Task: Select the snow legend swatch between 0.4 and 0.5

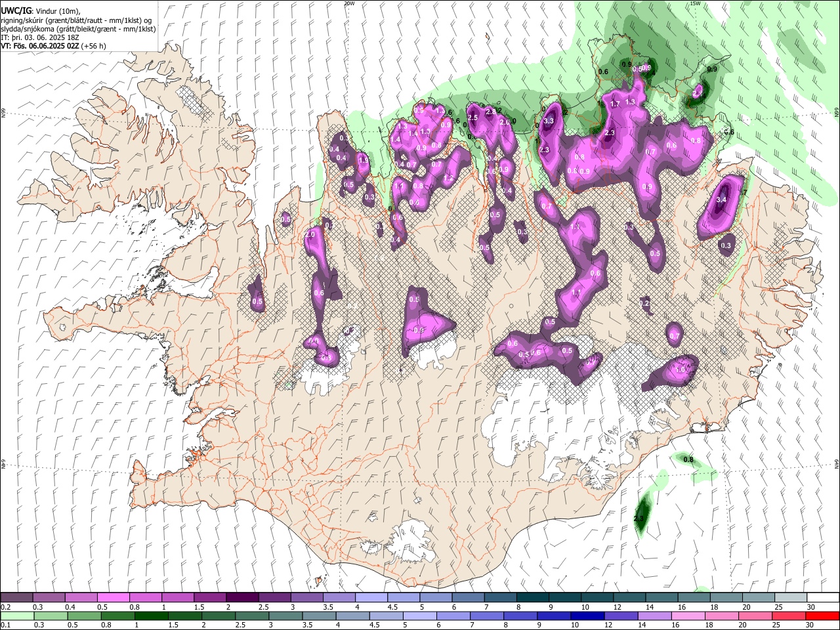Action: tap(81, 597)
